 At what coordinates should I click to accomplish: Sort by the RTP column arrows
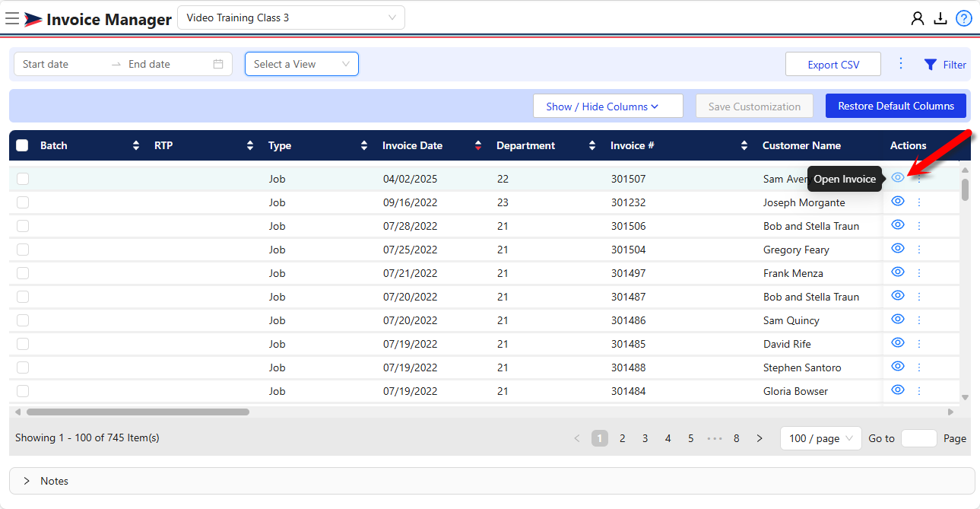point(250,145)
